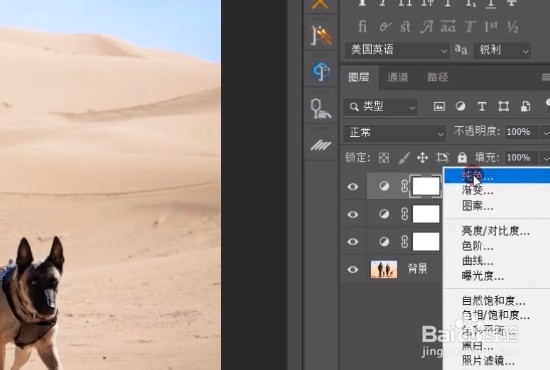550x370 pixels.
Task: Click the 不透明度 100% field
Action: (522, 132)
